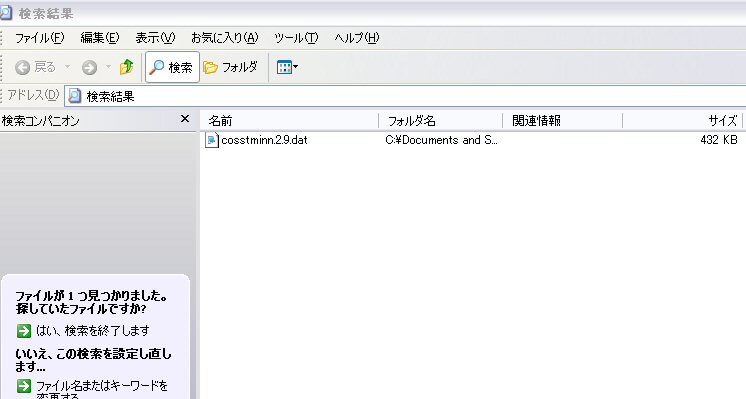Sort by the 関連情報 column header
This screenshot has width=746, height=399.
point(562,121)
